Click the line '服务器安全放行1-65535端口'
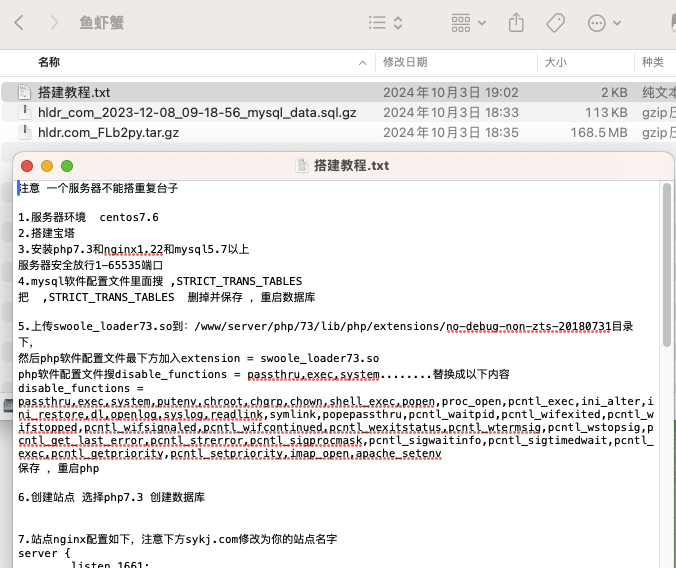The image size is (676, 568). 90,265
